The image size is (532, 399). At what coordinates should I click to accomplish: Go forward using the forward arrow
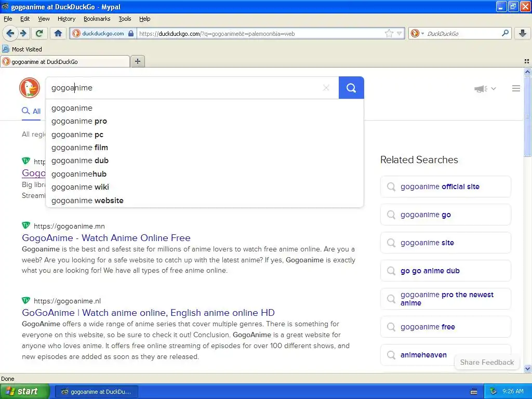[23, 33]
